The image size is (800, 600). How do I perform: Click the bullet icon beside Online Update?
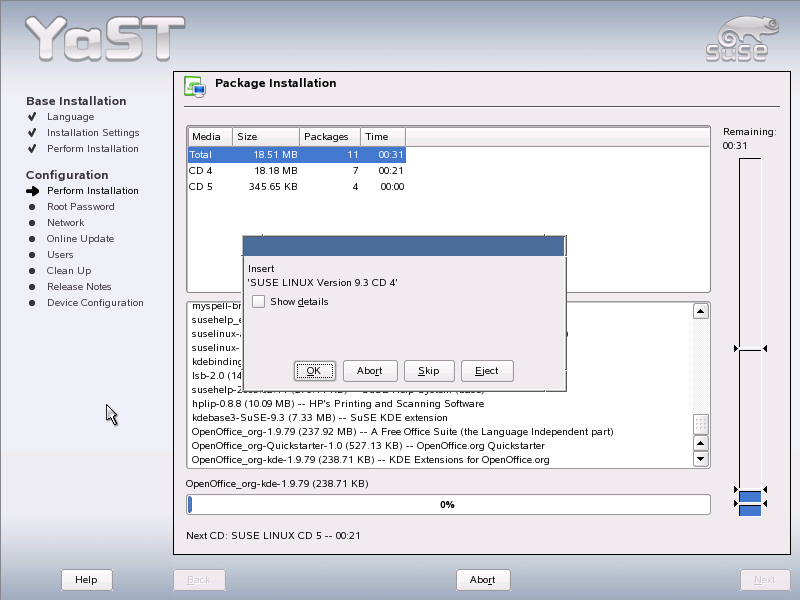tap(32, 239)
